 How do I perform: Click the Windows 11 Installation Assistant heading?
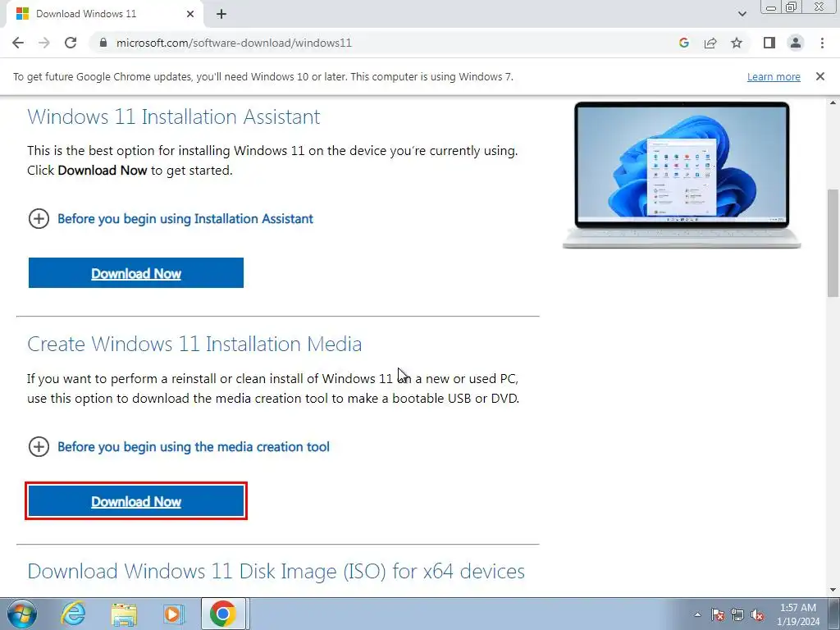[x=174, y=116]
